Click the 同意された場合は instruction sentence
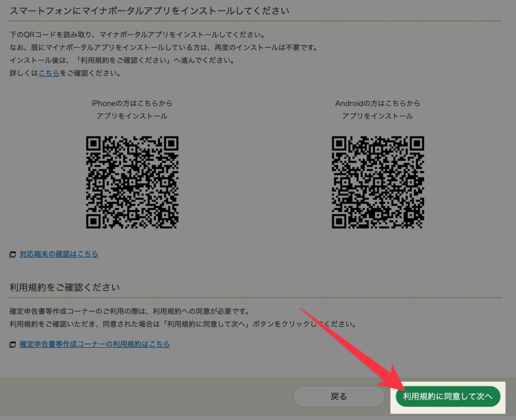516x420 pixels. point(182,324)
